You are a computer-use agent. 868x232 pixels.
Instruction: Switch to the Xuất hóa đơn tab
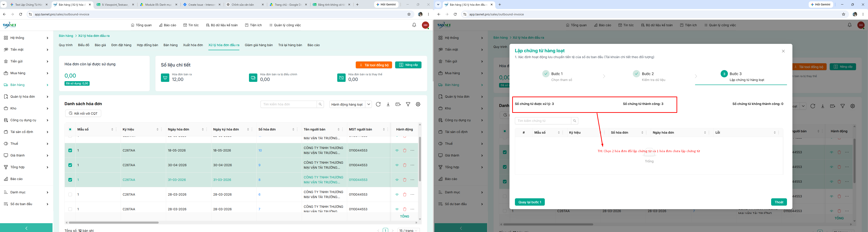(193, 45)
